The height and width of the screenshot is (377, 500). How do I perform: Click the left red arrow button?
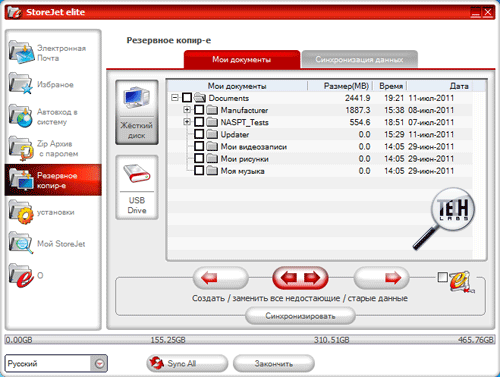pos(220,278)
